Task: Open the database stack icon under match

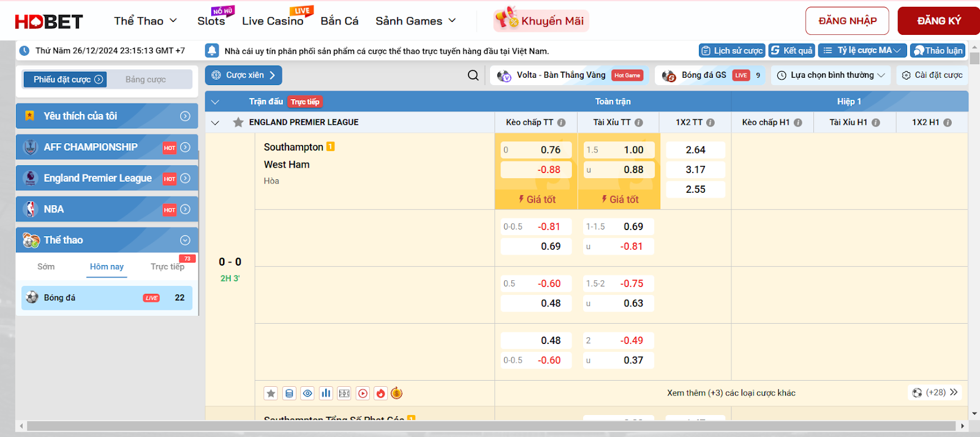Action: 289,394
